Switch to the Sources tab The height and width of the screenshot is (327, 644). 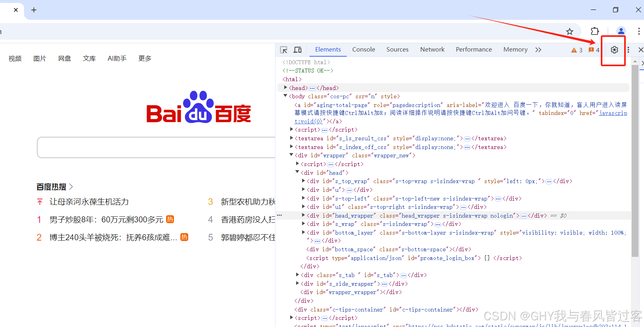397,50
